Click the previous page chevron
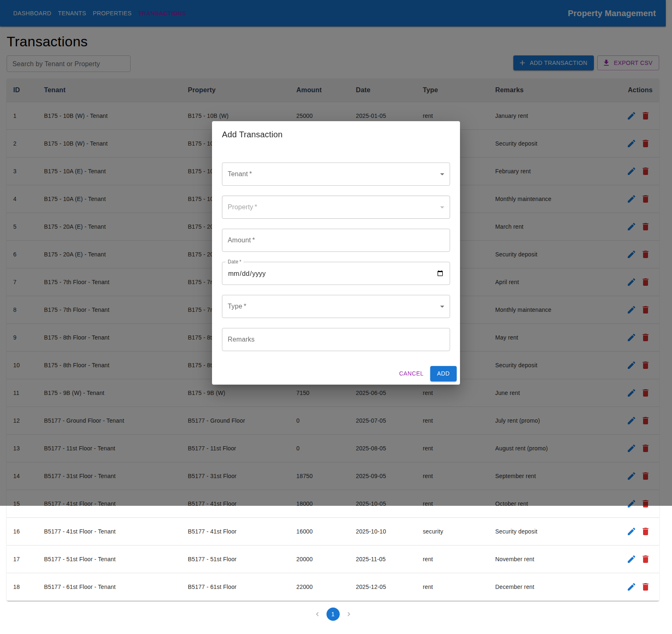The height and width of the screenshot is (634, 672). click(x=317, y=614)
